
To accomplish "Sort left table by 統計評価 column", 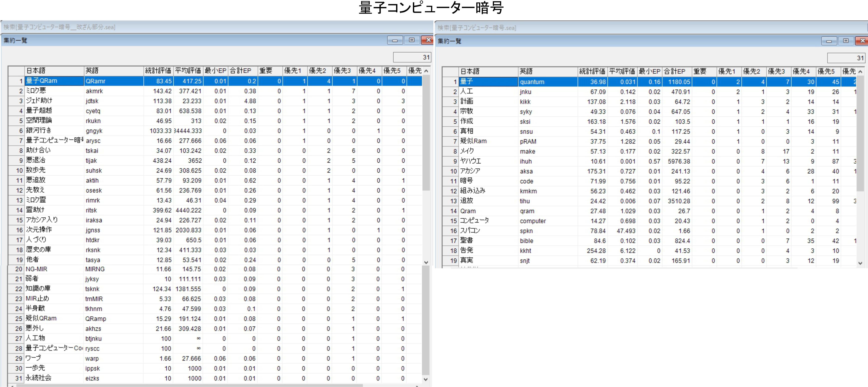I will click(x=158, y=71).
